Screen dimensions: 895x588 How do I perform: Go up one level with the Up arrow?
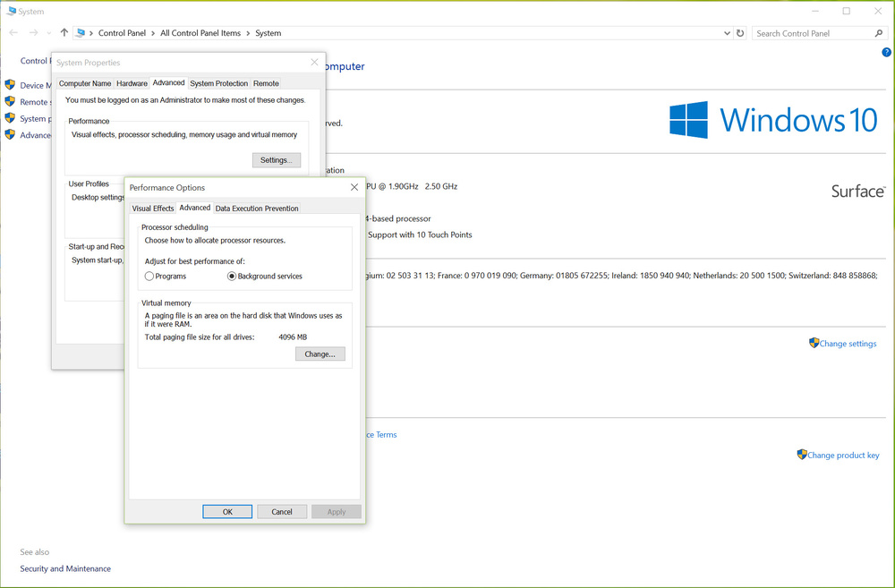[x=64, y=33]
